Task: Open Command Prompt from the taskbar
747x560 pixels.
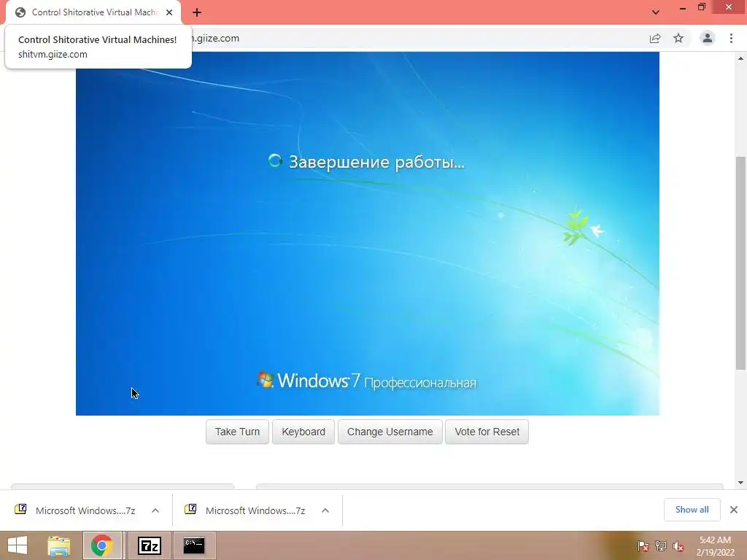Action: 194,545
